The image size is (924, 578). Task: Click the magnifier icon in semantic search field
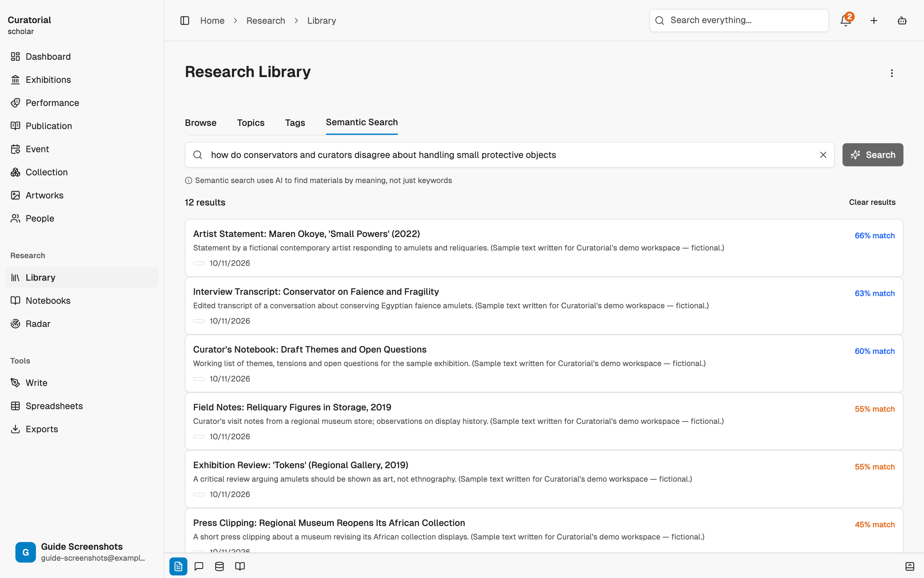(198, 155)
